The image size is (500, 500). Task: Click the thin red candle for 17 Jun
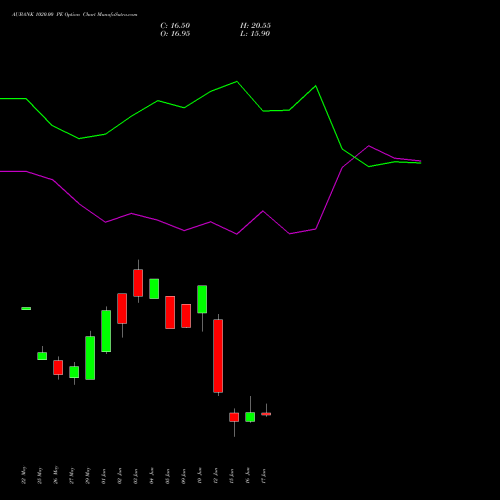pos(266,414)
